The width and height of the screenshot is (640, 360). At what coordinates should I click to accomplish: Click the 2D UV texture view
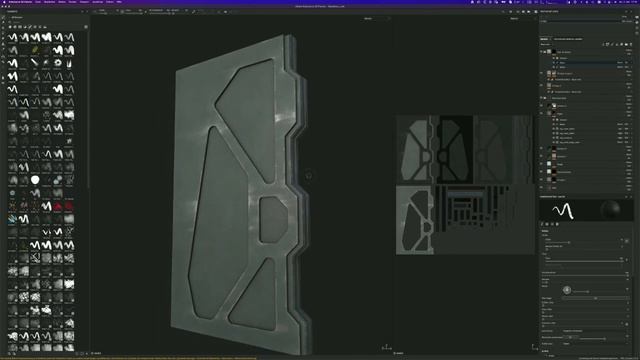(x=465, y=185)
